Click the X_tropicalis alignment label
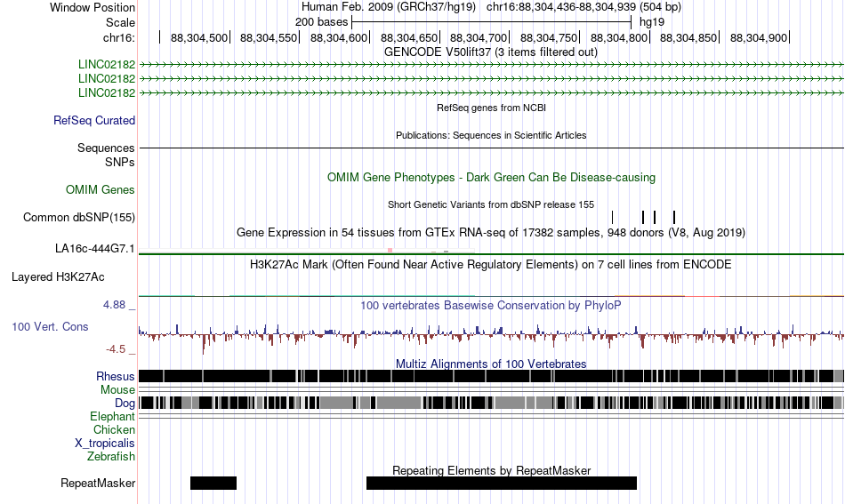 click(105, 444)
